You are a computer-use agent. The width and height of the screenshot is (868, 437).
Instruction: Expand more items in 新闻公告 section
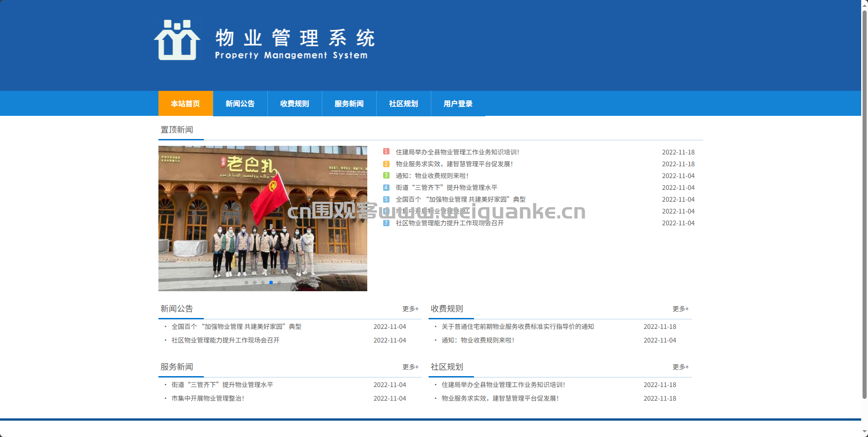click(x=410, y=309)
